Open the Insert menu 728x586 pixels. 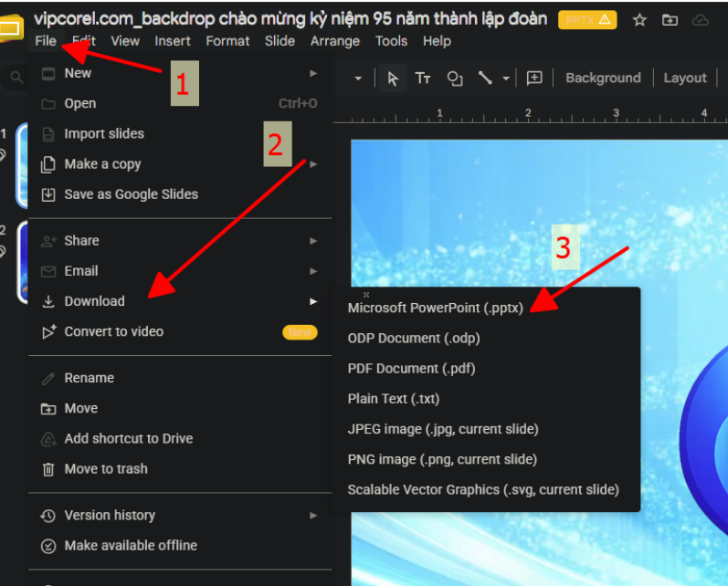click(x=173, y=41)
